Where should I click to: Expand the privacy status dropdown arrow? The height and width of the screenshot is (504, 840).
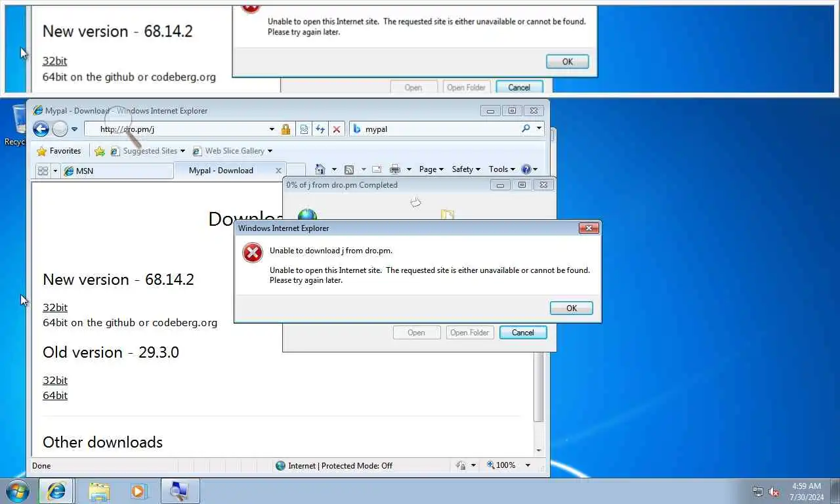473,465
